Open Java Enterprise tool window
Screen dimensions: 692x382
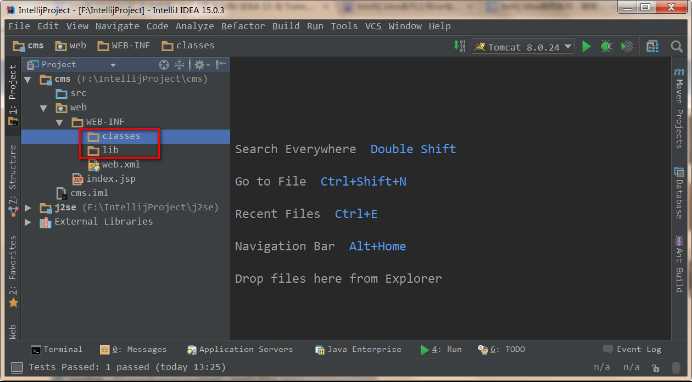(x=358, y=349)
